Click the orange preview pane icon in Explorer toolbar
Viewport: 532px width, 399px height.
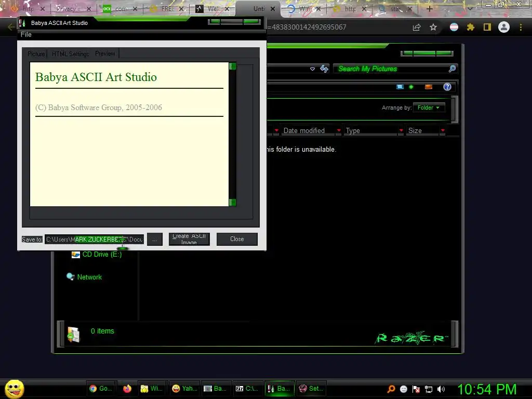(x=429, y=87)
